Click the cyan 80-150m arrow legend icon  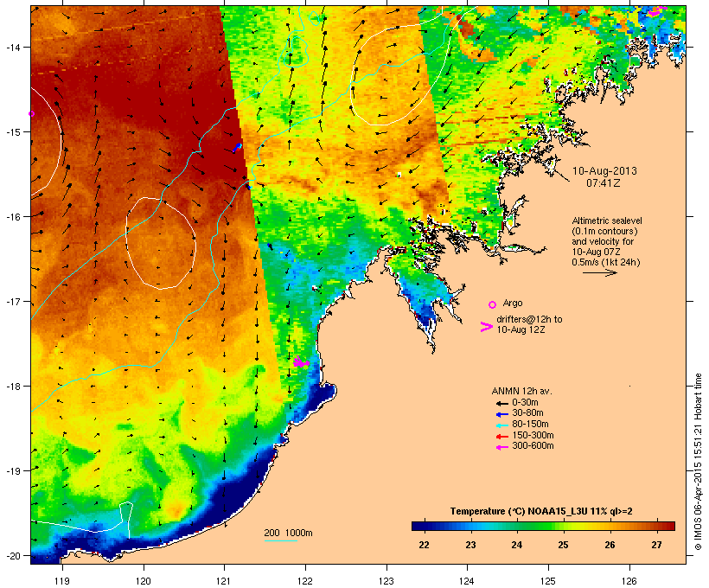click(x=501, y=425)
